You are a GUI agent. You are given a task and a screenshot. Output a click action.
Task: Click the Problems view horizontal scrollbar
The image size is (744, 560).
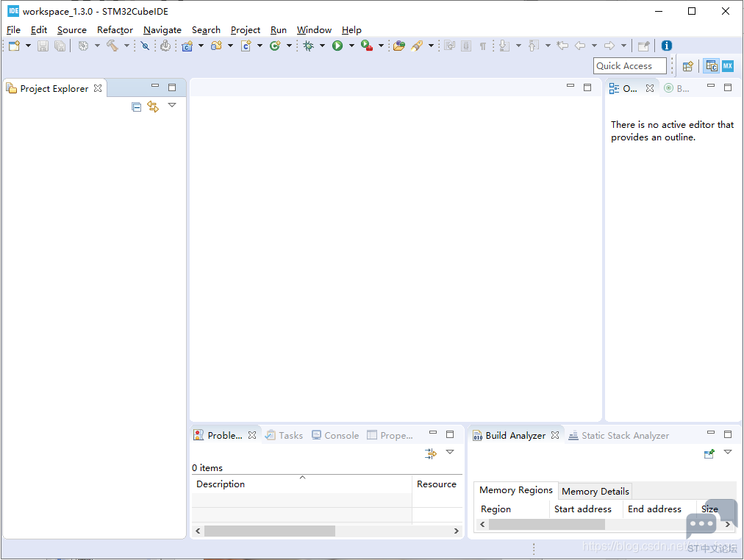pos(327,531)
